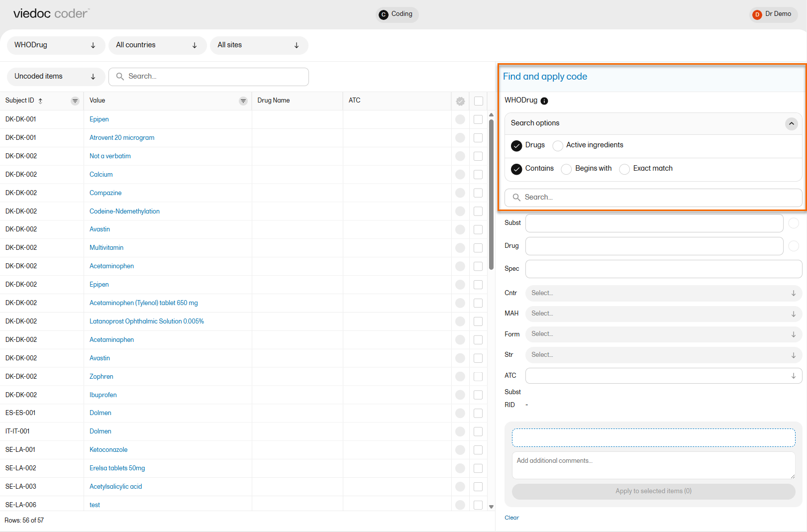Select the Active ingredients radio option
The image size is (807, 532).
pyautogui.click(x=558, y=145)
